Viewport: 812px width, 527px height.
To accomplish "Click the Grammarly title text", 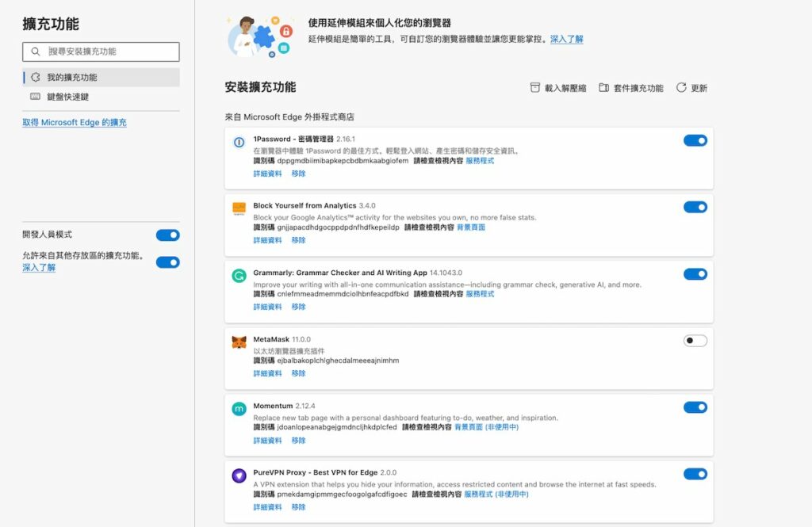I will (x=340, y=273).
